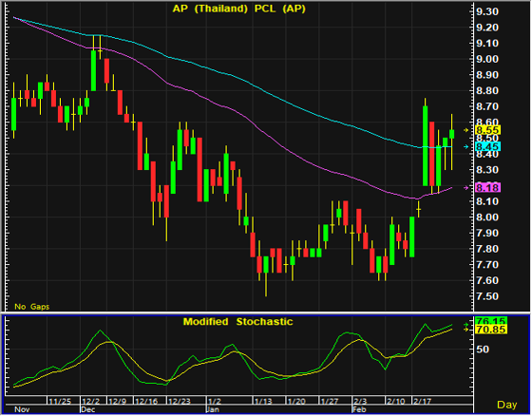The image size is (532, 416).
Task: Click the magenta arrow beside 8.18
Action: point(466,188)
